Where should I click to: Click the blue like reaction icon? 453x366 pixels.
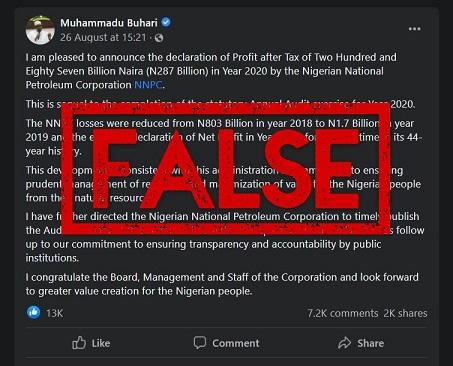coord(33,313)
